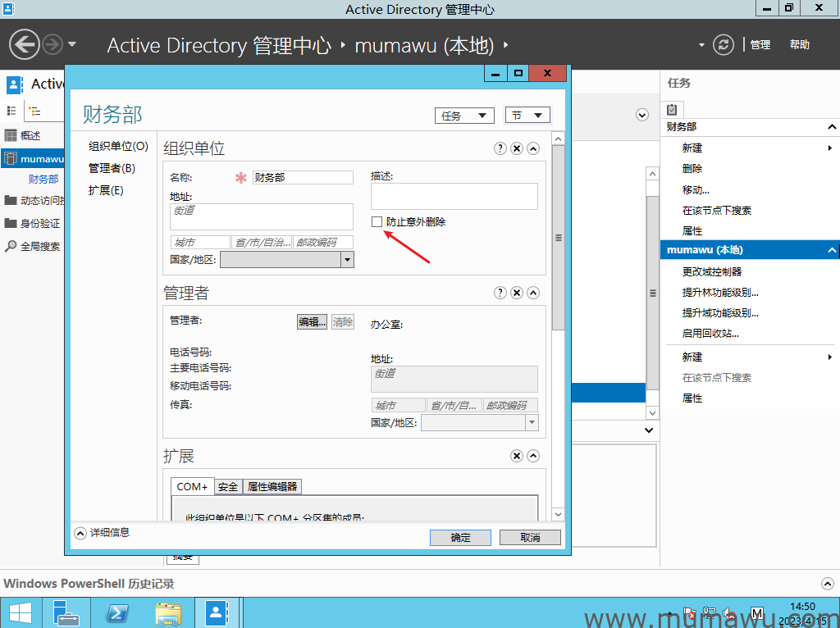
Task: Click 启用回收站... task
Action: [x=710, y=333]
